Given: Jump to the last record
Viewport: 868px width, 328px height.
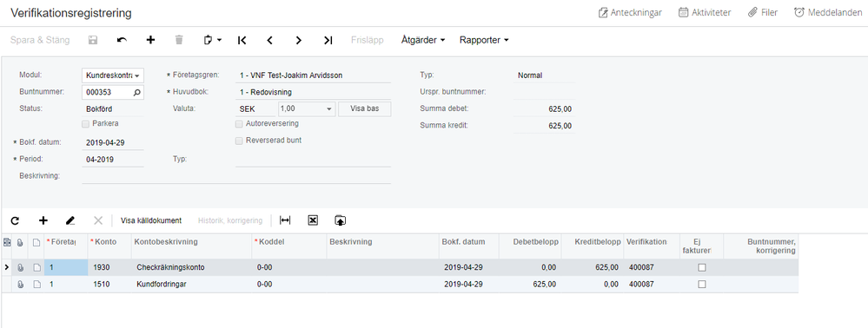Looking at the screenshot, I should pyautogui.click(x=328, y=40).
